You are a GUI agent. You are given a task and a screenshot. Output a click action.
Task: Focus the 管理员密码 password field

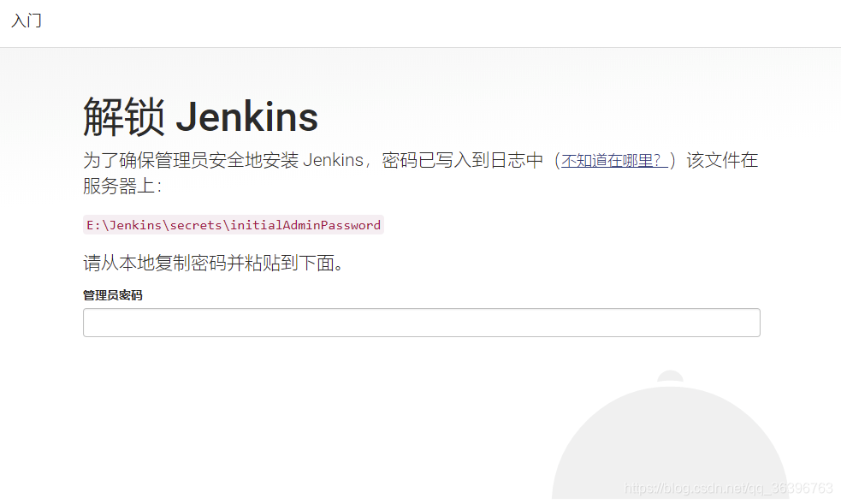[x=422, y=323]
